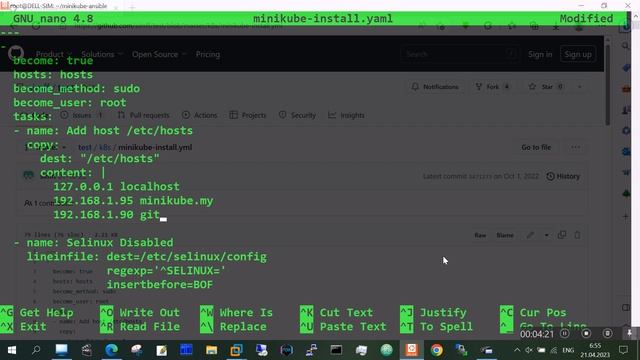
Task: Open the Insights tab
Action: [x=347, y=116]
